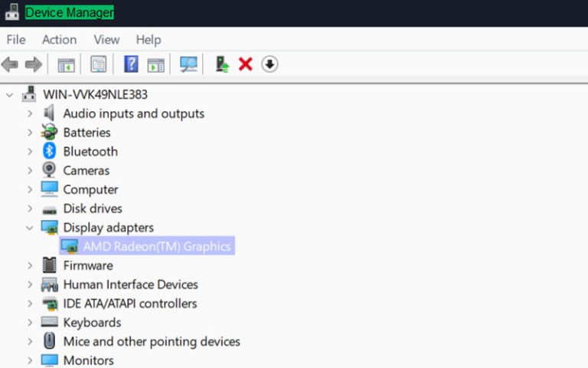
Task: Click the monitor icon beside Computer
Action: coord(50,189)
